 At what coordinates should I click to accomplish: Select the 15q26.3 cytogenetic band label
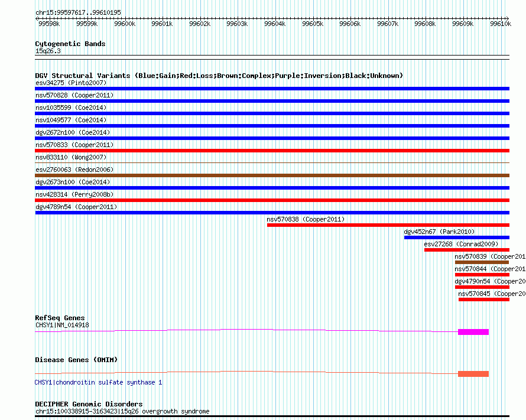coord(48,51)
